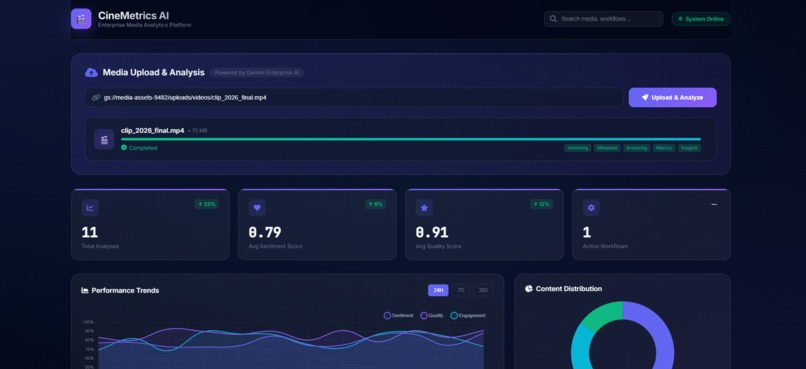Toggle the Engagement legend series

coord(468,316)
